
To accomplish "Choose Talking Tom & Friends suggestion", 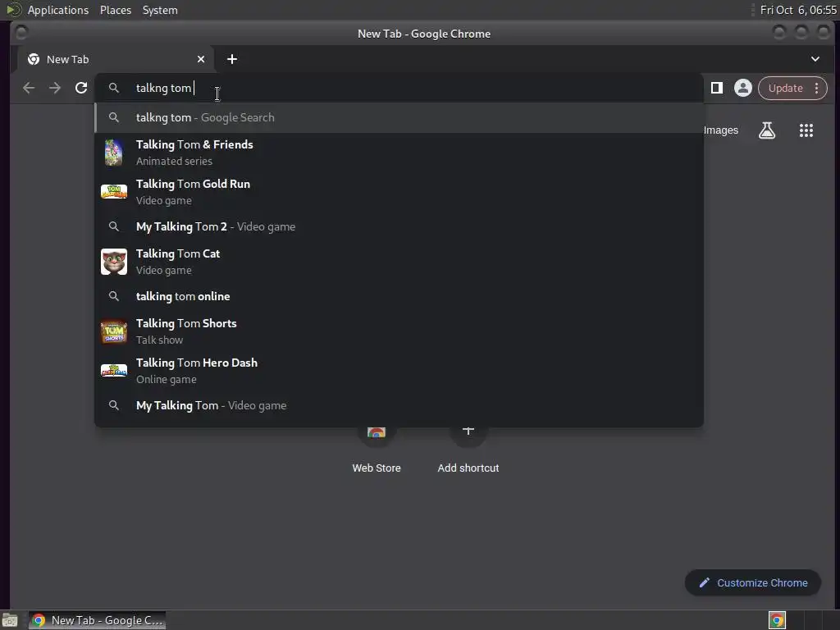I will coord(399,153).
